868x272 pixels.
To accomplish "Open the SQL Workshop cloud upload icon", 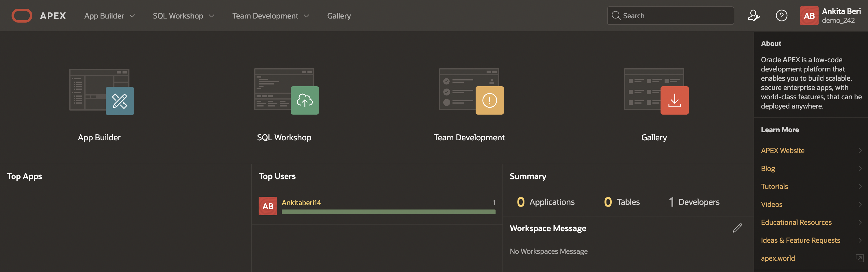I will [304, 101].
